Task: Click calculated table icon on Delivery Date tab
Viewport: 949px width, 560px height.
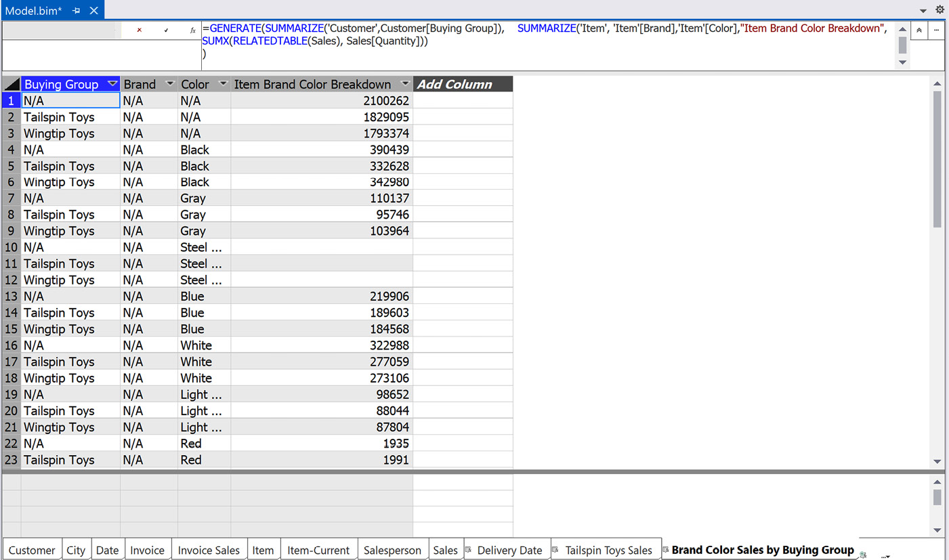Action: (469, 550)
